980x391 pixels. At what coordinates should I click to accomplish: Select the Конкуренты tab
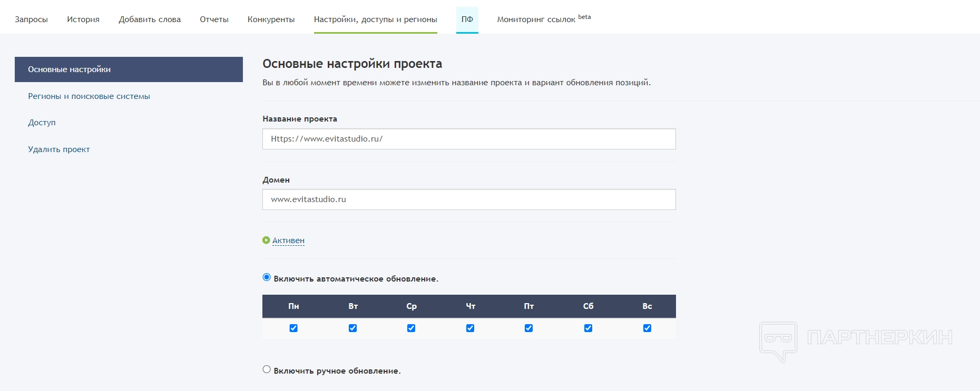[271, 19]
